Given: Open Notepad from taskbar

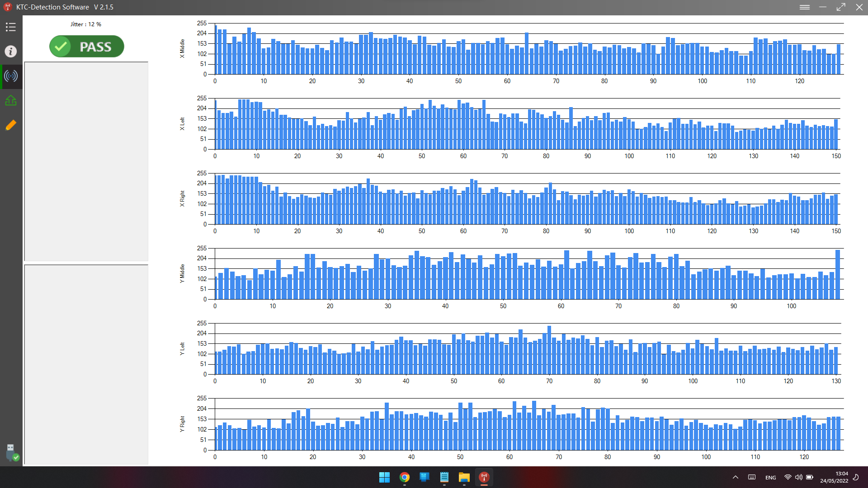Looking at the screenshot, I should point(444,477).
